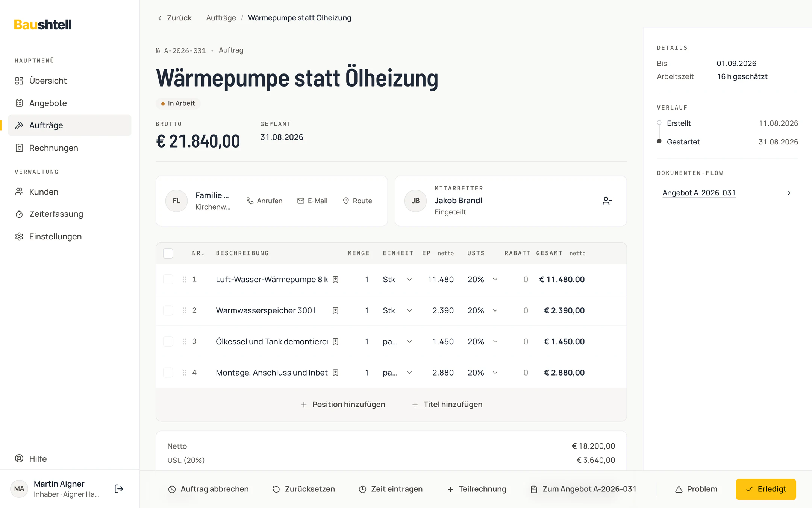Click bookmark icon on Montage row
The image size is (812, 508).
coord(336,373)
